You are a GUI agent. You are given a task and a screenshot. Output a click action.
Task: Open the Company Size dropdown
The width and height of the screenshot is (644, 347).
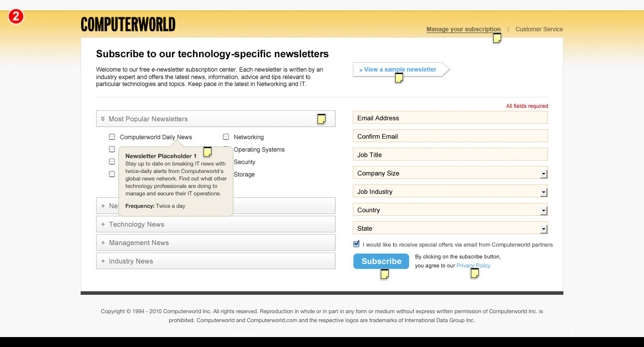[x=450, y=173]
